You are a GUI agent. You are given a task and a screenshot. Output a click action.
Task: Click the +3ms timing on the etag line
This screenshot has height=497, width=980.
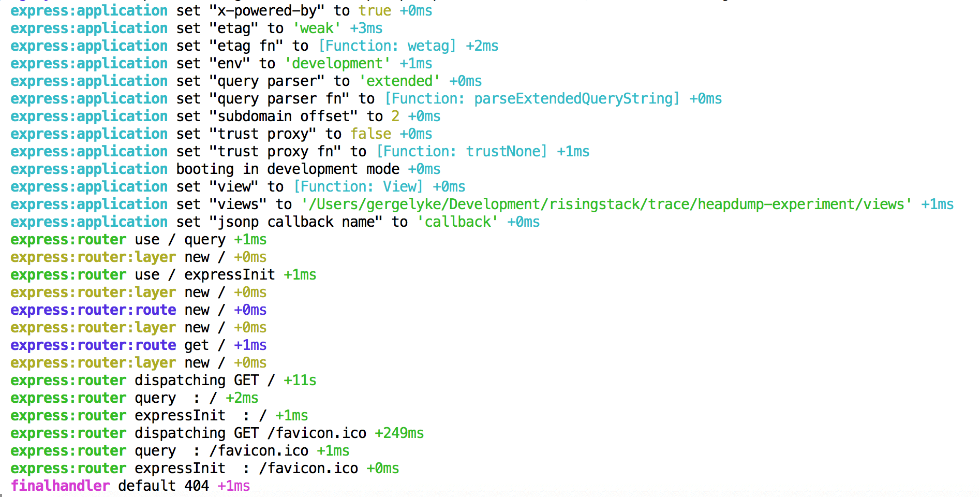point(366,28)
